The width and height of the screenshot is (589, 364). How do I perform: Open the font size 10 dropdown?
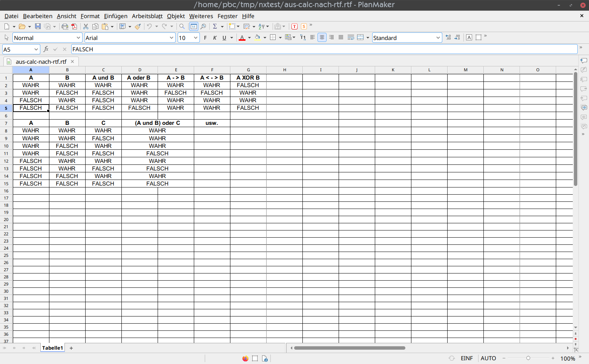click(196, 38)
